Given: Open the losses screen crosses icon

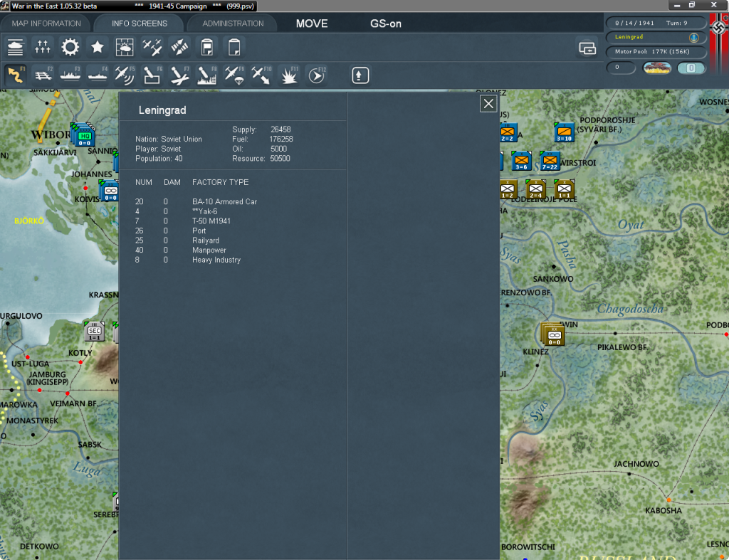Looking at the screenshot, I should 42,48.
